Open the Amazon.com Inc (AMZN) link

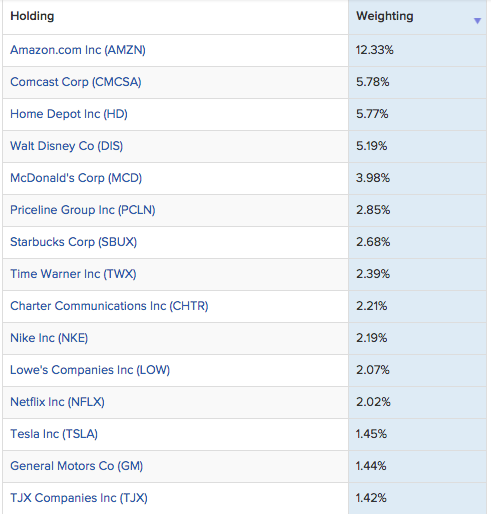click(x=78, y=50)
